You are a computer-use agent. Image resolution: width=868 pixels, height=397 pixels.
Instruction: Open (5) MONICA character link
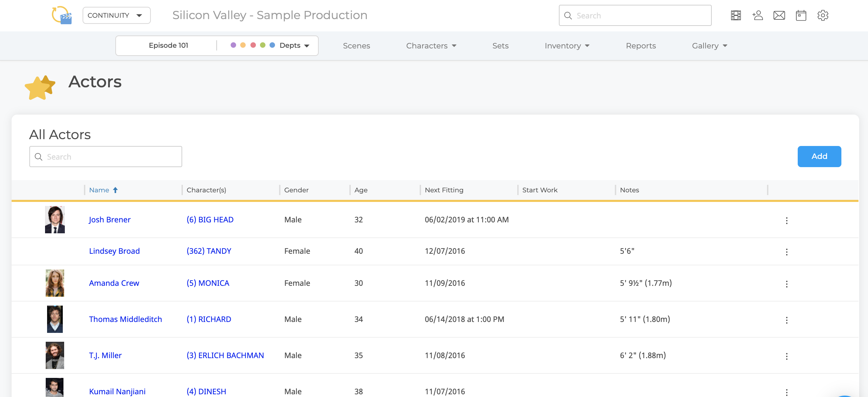[x=208, y=283]
